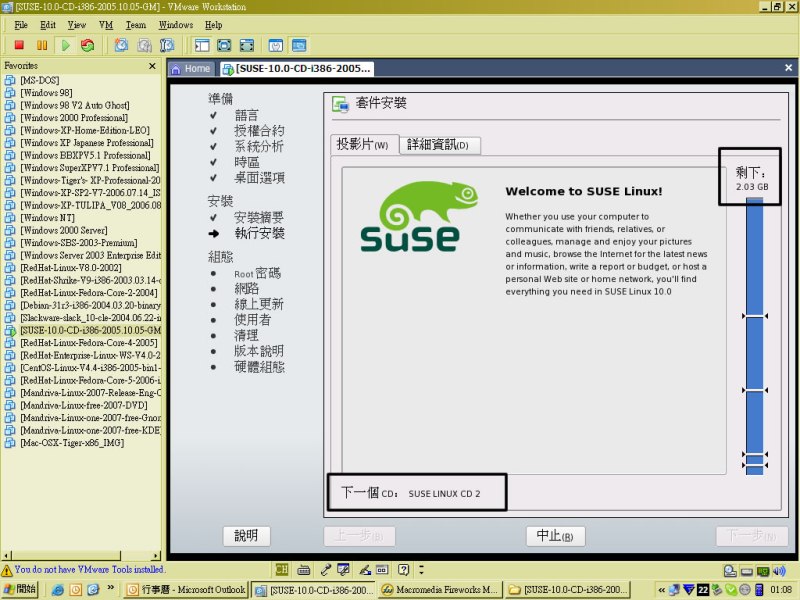Click the blue remaining-space progress bar

pos(755,337)
